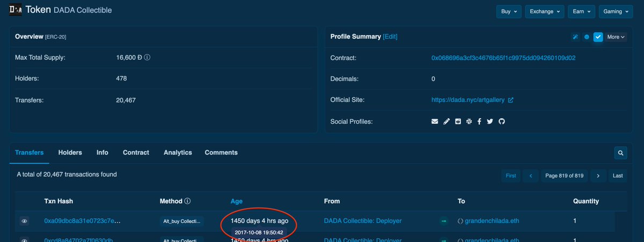Expand the Earn dropdown

582,11
